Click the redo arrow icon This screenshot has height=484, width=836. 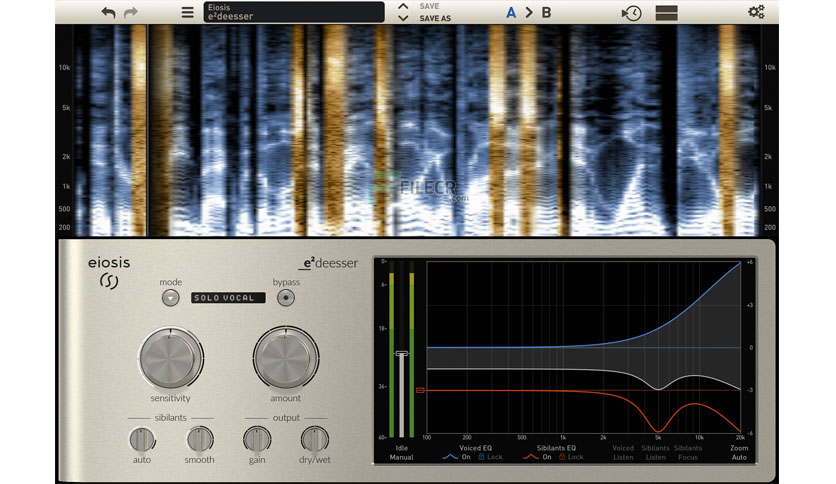[131, 12]
